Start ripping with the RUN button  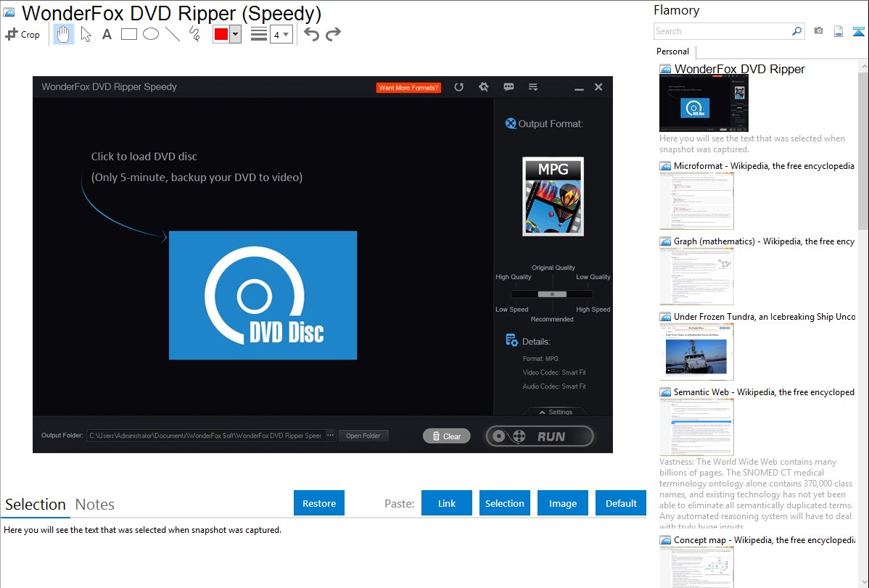point(540,436)
